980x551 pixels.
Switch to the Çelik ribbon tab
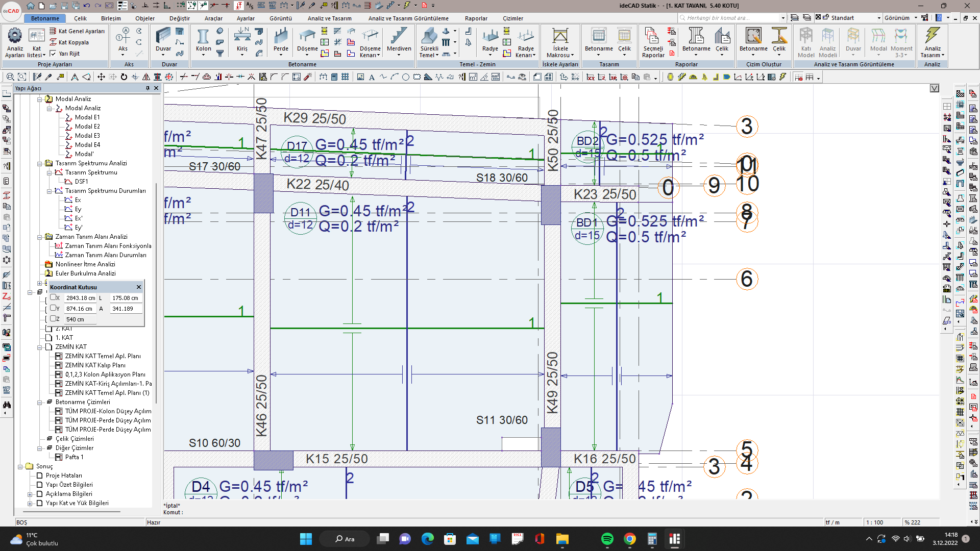point(81,18)
